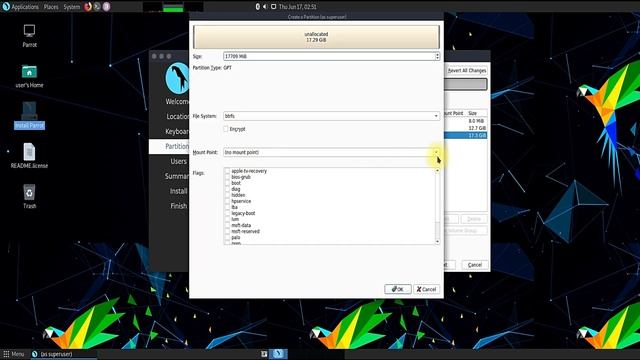This screenshot has width=640, height=360.
Task: Confirm the partition with OK button
Action: coord(398,289)
